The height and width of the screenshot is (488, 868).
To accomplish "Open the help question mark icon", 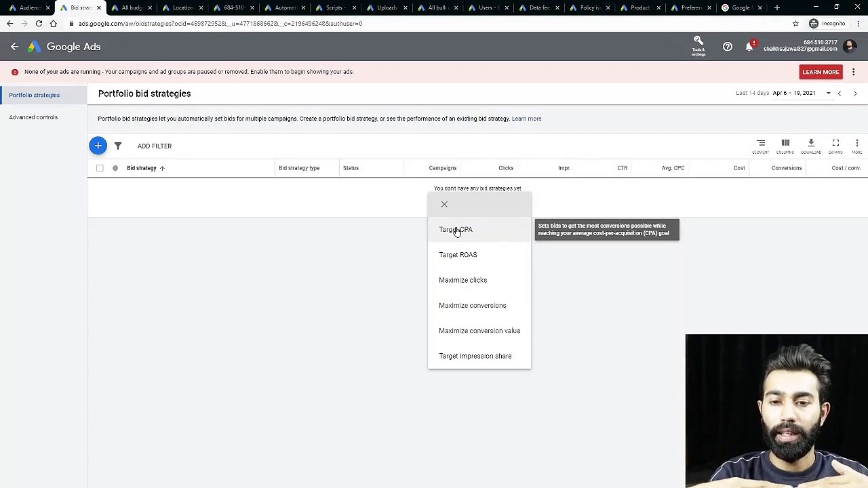I will point(728,47).
